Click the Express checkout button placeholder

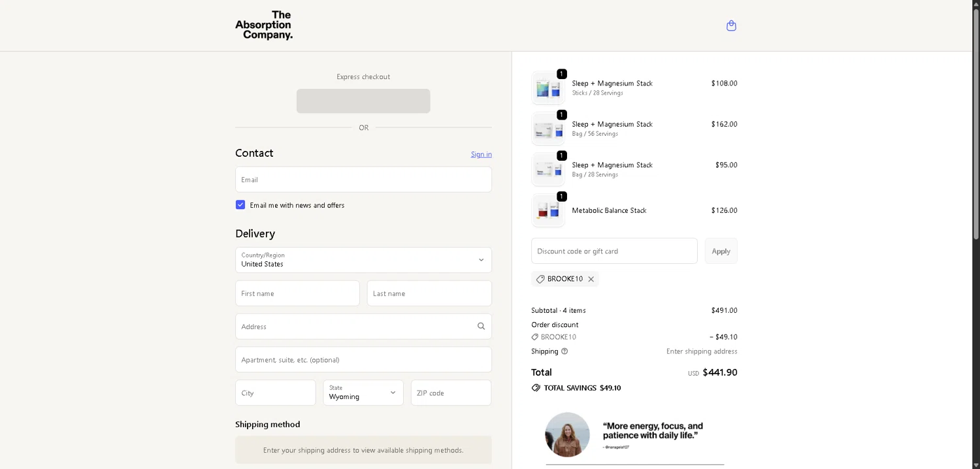tap(363, 101)
